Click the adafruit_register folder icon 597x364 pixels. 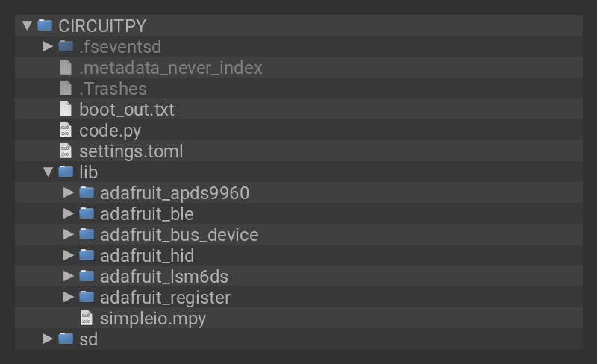(87, 298)
